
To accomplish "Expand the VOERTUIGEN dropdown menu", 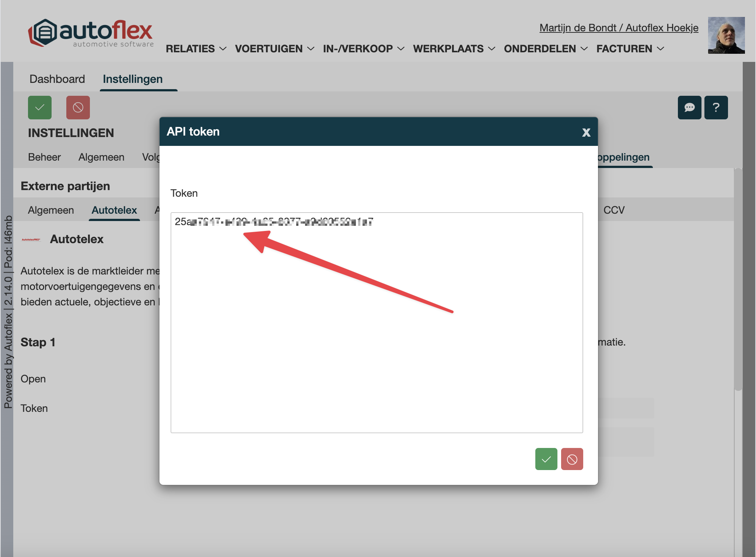I will (x=274, y=49).
